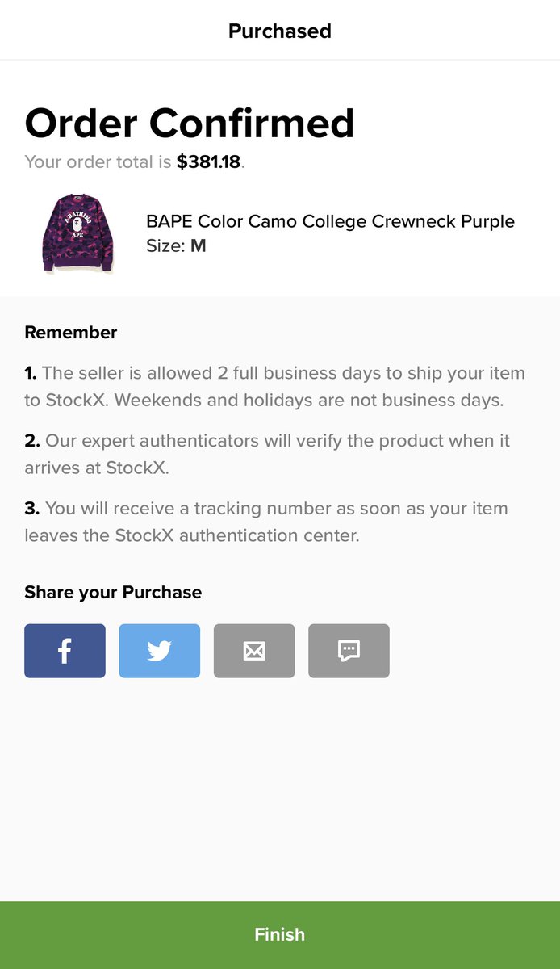The width and height of the screenshot is (560, 969).
Task: Share the purchase on Facebook
Action: (x=65, y=651)
